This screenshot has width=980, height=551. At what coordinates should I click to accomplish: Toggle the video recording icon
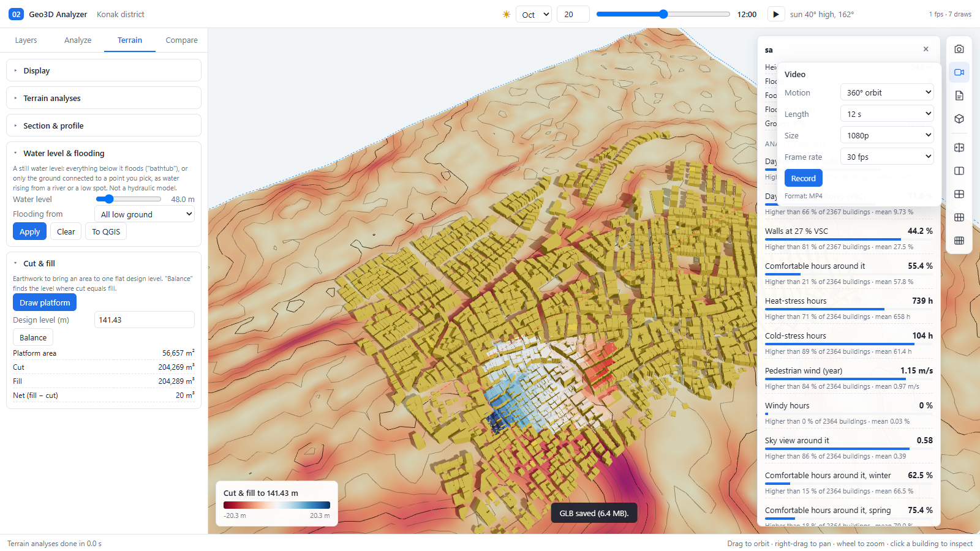coord(959,72)
